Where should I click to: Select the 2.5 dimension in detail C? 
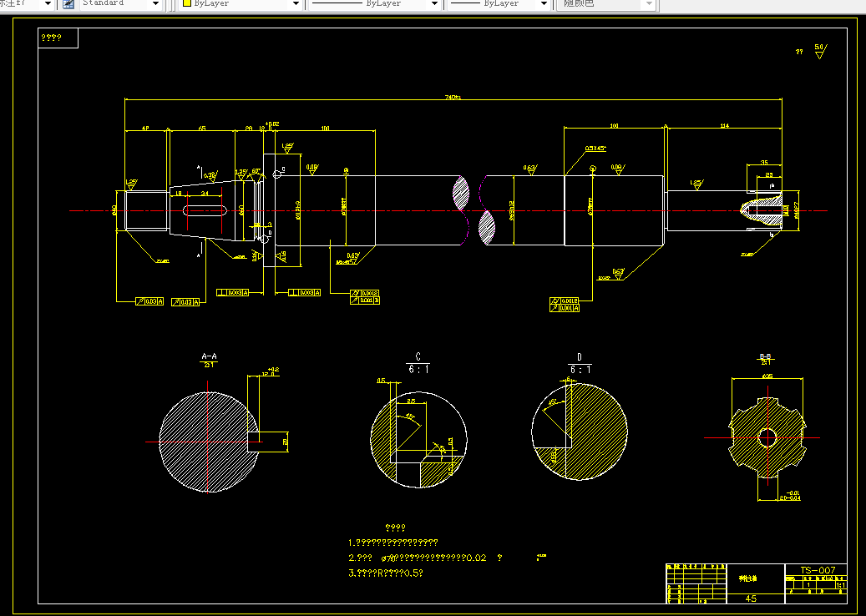point(410,401)
